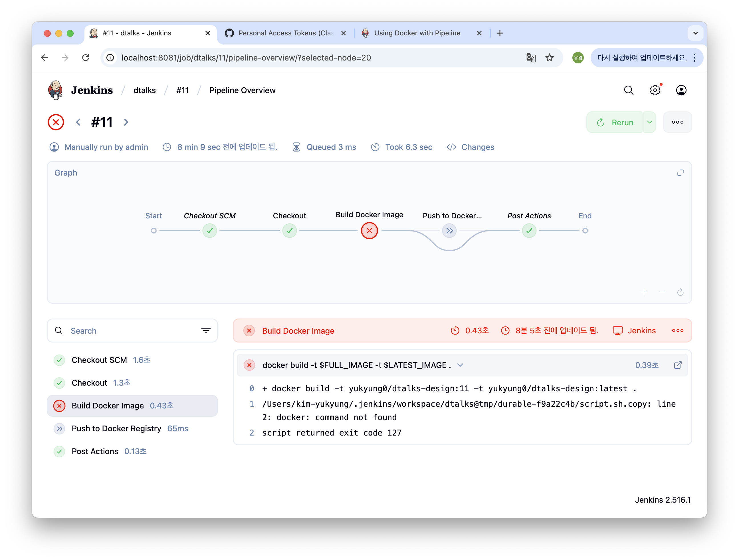Open the build #11 more actions menu
This screenshot has height=560, width=739.
point(677,122)
